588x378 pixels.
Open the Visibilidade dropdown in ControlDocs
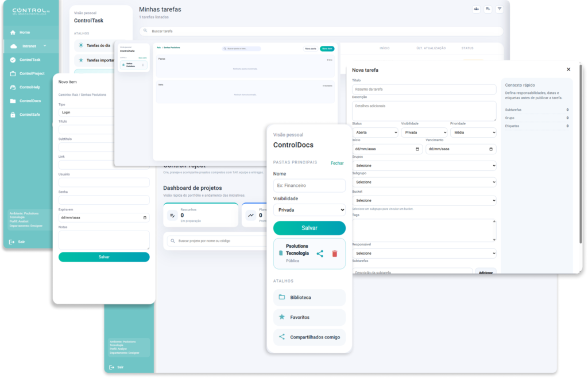pyautogui.click(x=309, y=210)
